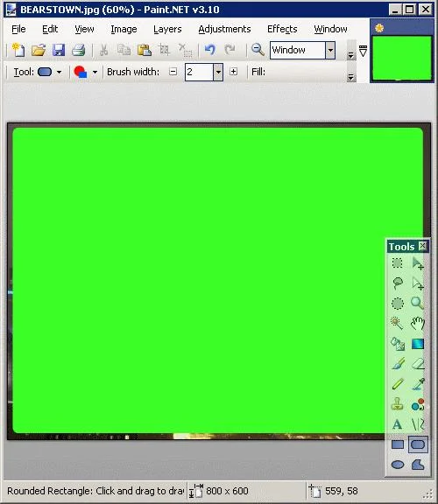Click the Brush width value field
Image resolution: width=438 pixels, height=504 pixels.
coord(200,72)
